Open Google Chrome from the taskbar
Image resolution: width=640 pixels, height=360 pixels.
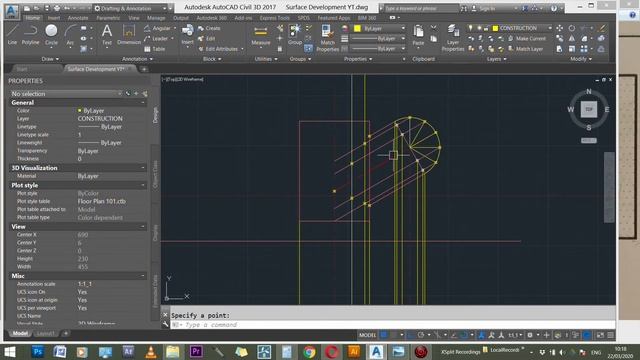point(309,351)
